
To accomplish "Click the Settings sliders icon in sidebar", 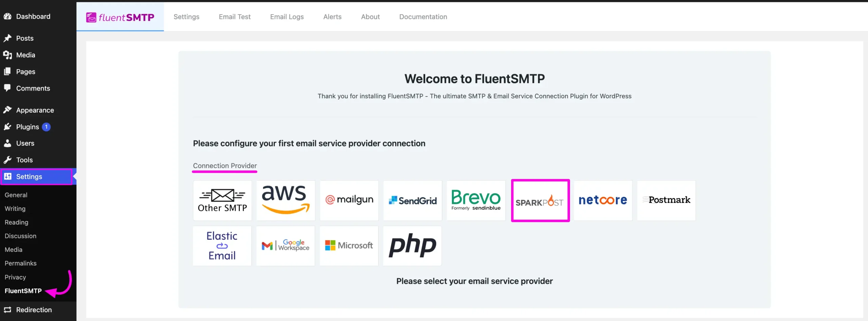I will click(8, 176).
